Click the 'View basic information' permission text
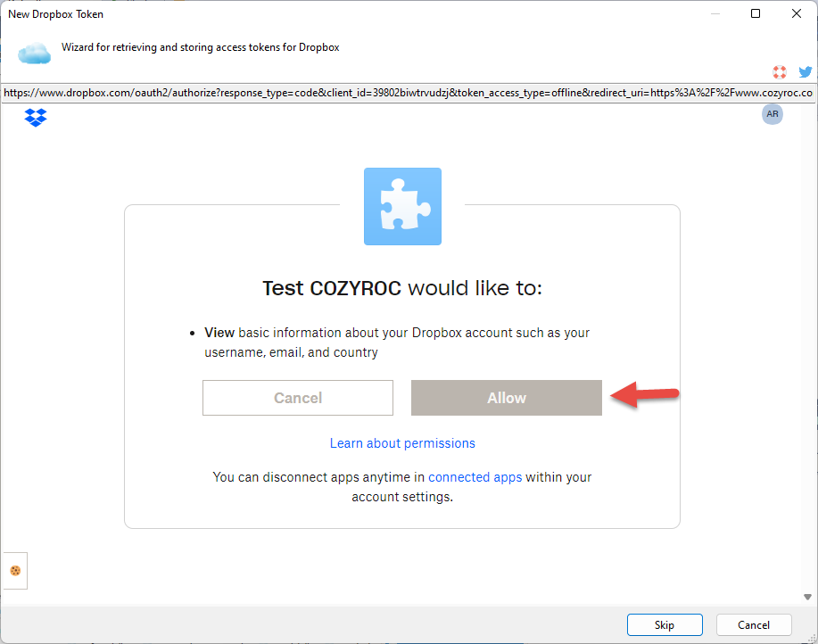This screenshot has width=818, height=644. [x=397, y=343]
